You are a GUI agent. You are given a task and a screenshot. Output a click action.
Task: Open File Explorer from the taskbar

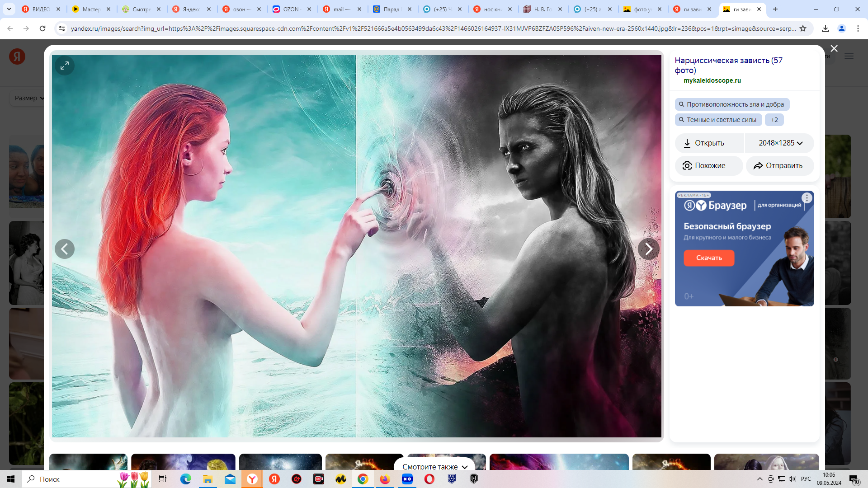[208, 479]
